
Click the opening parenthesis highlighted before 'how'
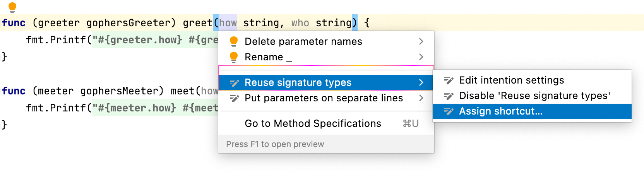pos(216,23)
